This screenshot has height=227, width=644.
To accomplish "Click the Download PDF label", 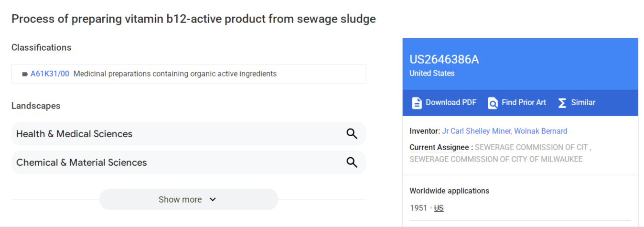I will pyautogui.click(x=451, y=102).
